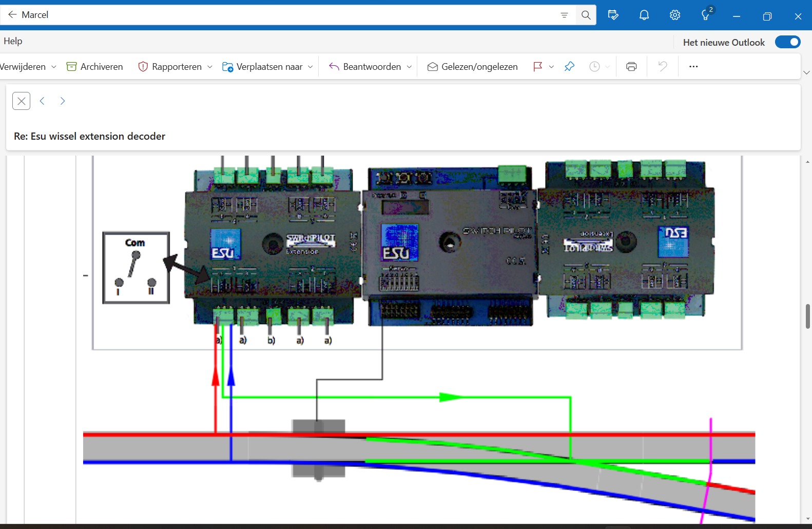Open the search filter options icon
This screenshot has width=812, height=529.
(564, 15)
